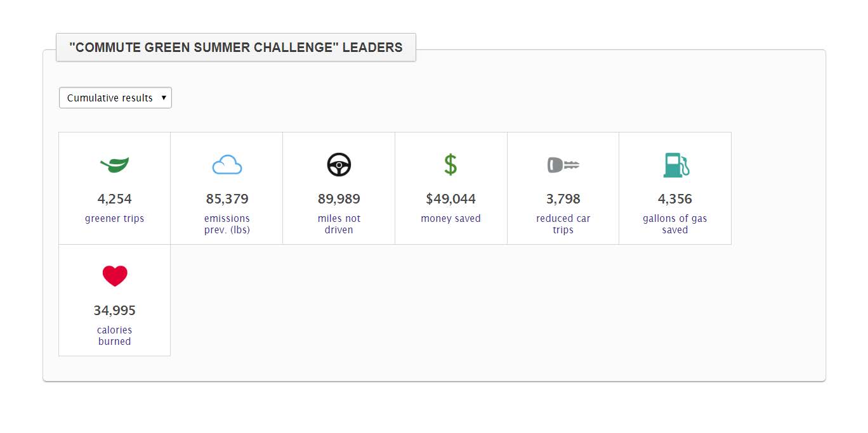The image size is (868, 433).
Task: Open the Cumulative results dropdown
Action: [x=115, y=98]
